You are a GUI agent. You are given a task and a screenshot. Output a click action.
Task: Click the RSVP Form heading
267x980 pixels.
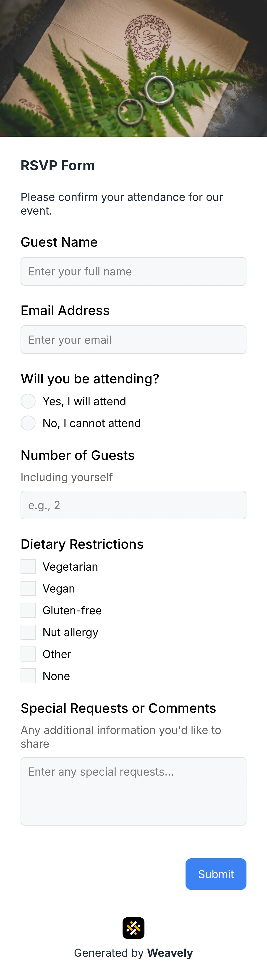point(58,165)
